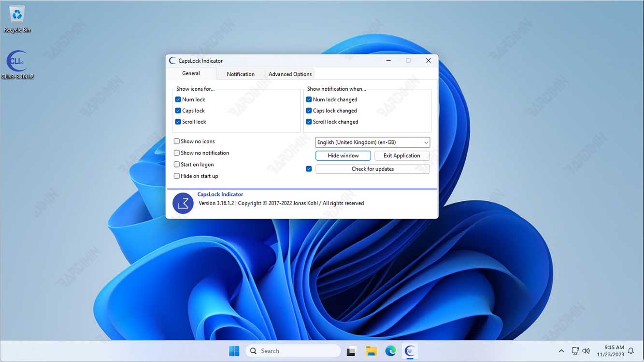Switch to the General tab

point(191,73)
